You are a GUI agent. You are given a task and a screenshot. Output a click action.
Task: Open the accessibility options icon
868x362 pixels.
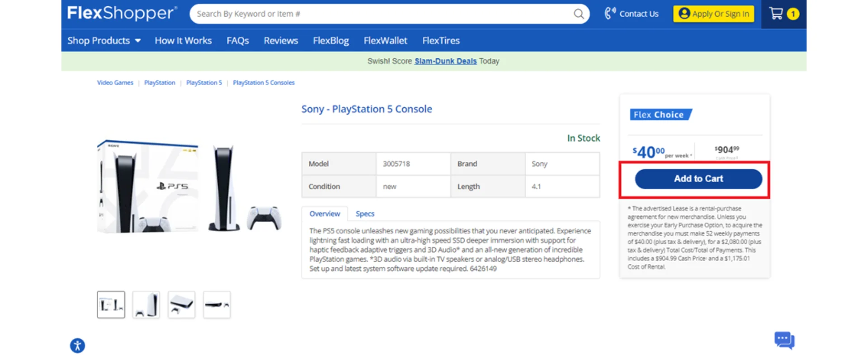click(x=77, y=345)
